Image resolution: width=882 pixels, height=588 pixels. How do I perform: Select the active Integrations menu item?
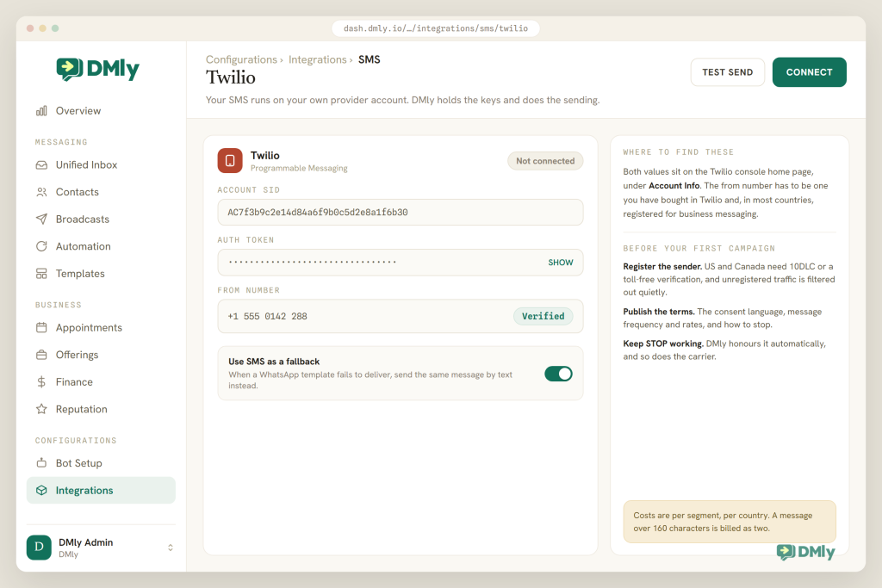(x=102, y=490)
